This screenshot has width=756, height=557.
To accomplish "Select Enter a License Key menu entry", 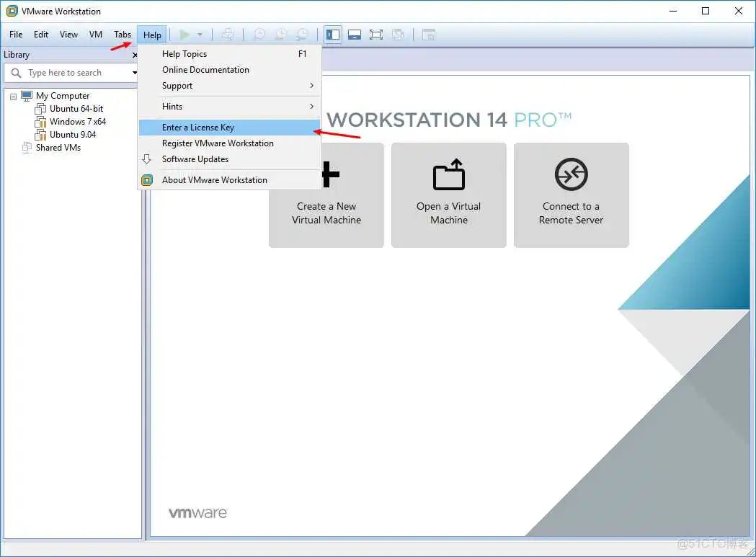I will [x=197, y=127].
